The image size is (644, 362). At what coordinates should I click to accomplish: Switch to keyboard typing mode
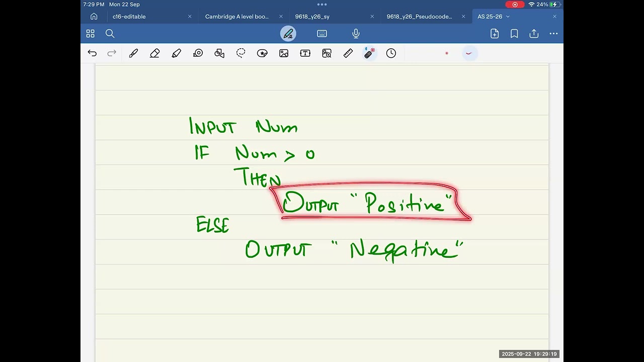coord(322,34)
